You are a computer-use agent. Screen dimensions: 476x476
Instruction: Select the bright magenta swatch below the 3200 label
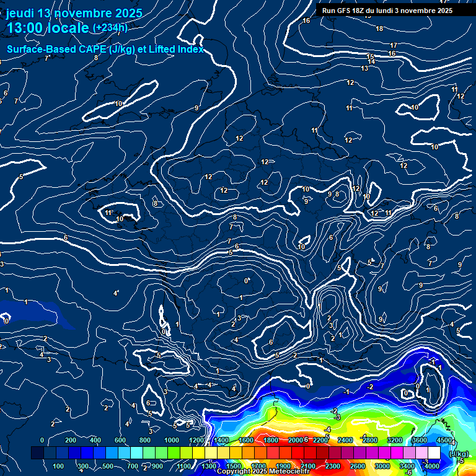(397, 452)
